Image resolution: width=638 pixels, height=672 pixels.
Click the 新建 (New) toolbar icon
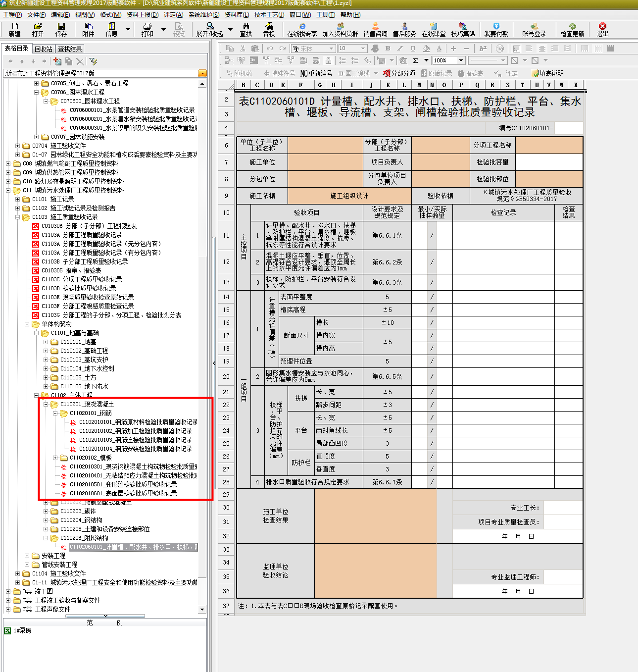coord(14,29)
